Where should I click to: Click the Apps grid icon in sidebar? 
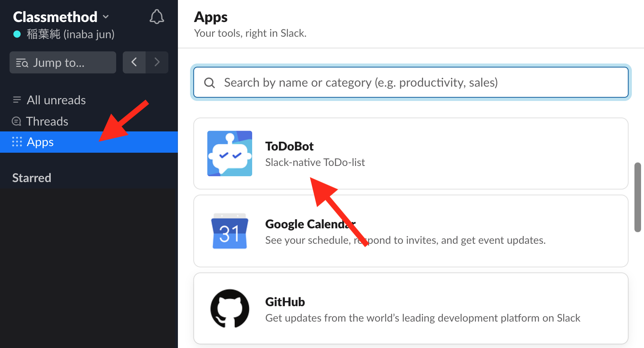point(17,142)
